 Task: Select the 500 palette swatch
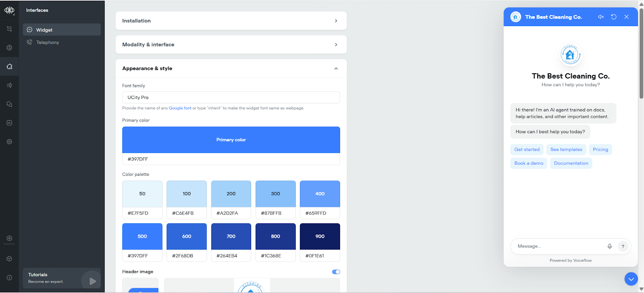[142, 236]
